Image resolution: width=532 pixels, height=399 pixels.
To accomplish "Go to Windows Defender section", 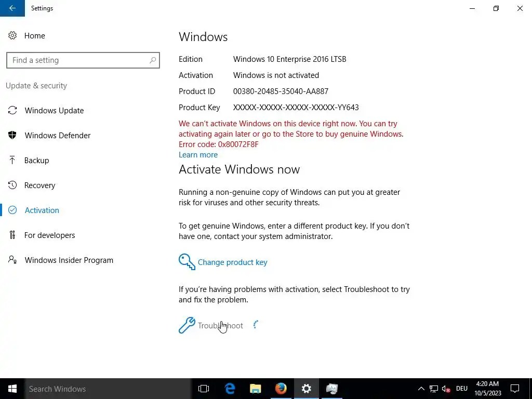I will point(58,136).
